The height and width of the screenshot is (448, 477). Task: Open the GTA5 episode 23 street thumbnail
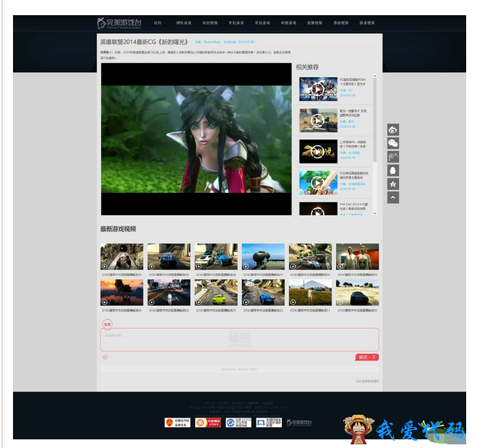tap(169, 293)
